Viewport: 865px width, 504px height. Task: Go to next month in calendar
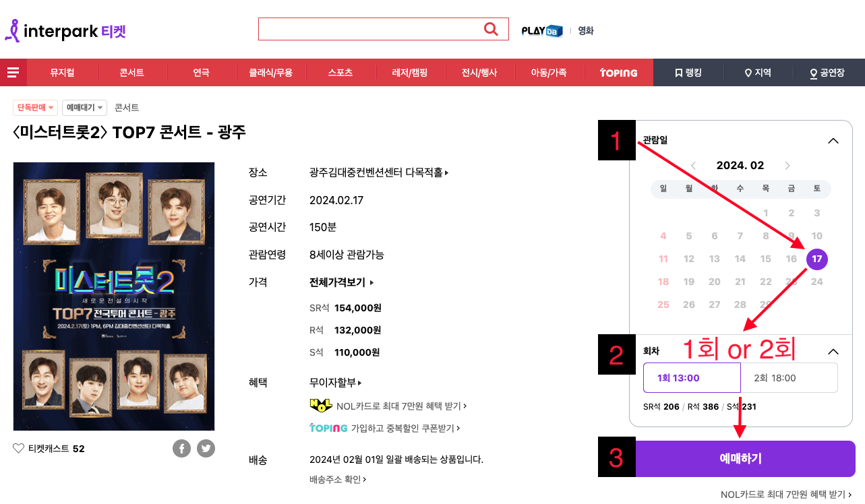click(787, 166)
